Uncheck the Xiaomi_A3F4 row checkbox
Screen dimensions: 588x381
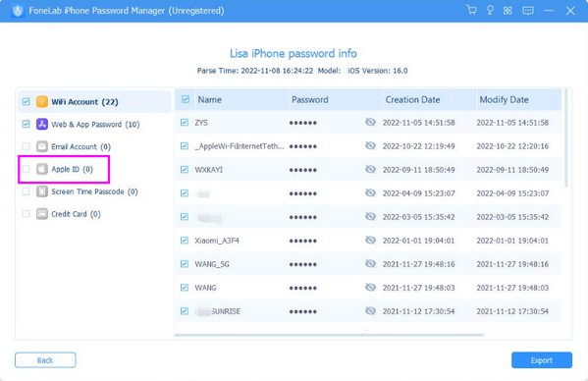(185, 241)
